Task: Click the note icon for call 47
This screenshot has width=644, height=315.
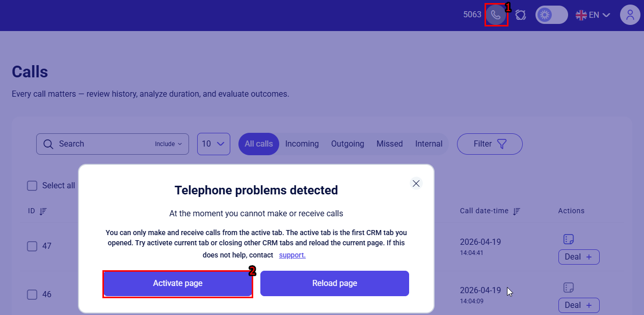Action: [569, 239]
